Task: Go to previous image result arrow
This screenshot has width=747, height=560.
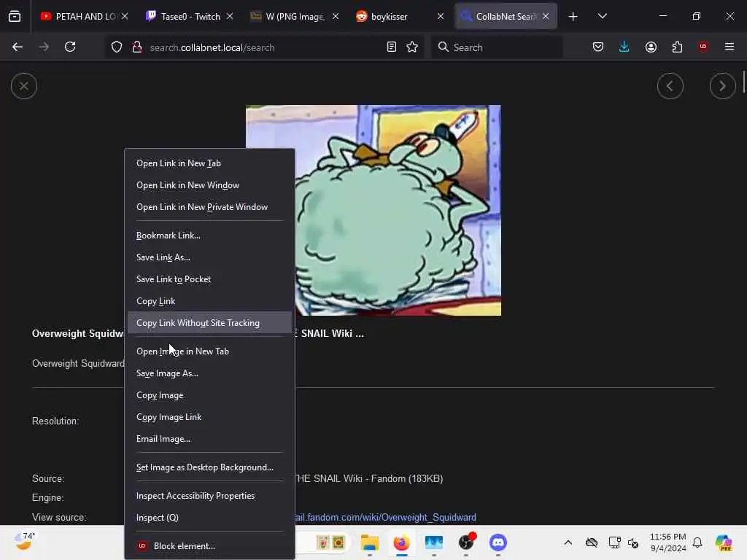Action: click(670, 86)
